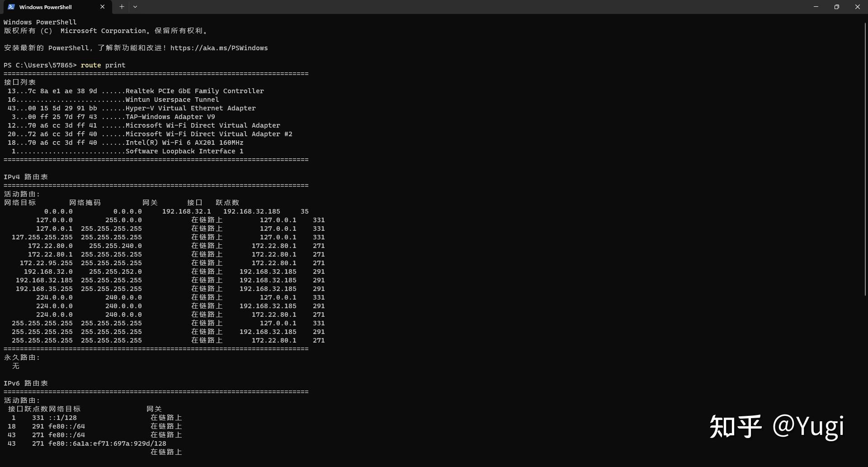Close the terminal window

[857, 7]
